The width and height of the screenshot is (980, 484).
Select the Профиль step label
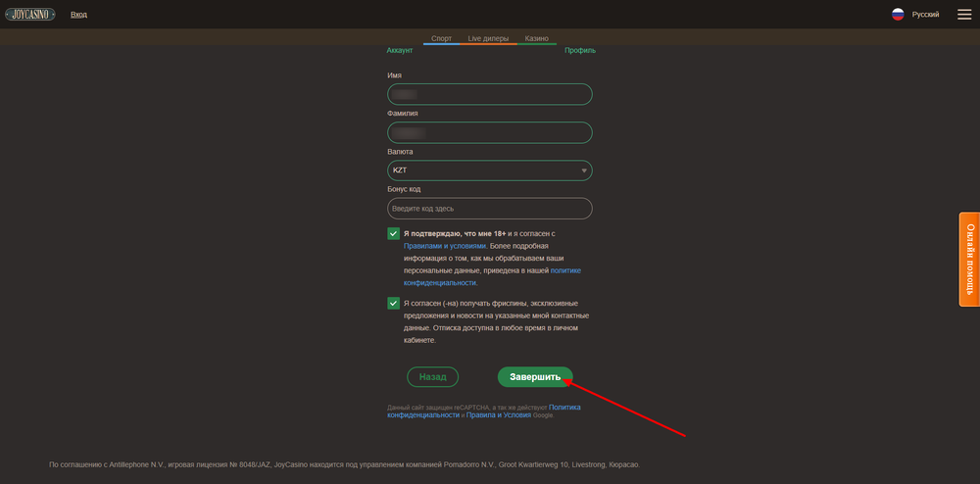[579, 50]
